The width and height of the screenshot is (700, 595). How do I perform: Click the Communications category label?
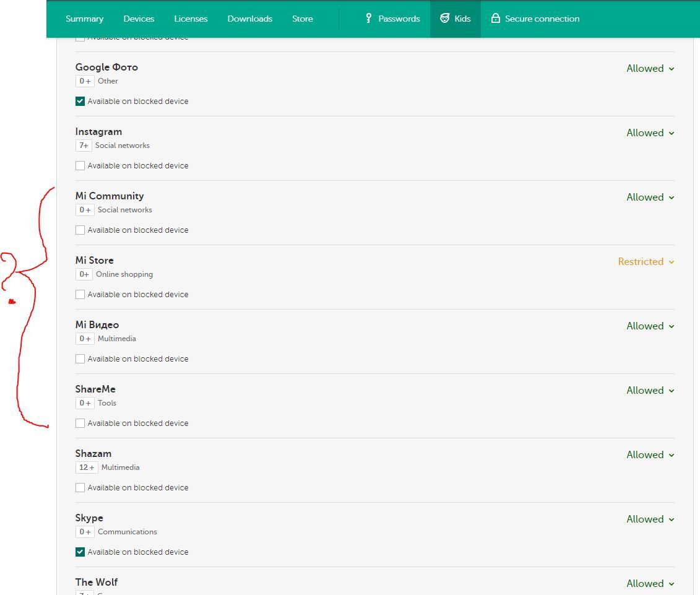[127, 532]
